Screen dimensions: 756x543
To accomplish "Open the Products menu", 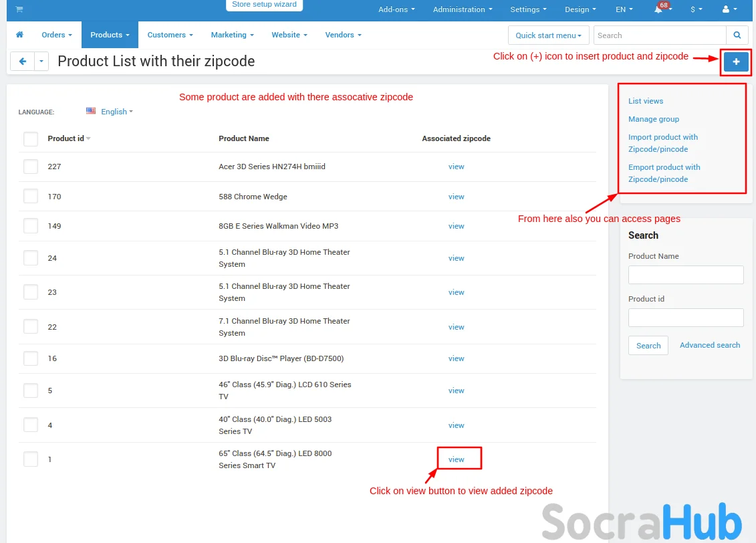I will tap(110, 35).
